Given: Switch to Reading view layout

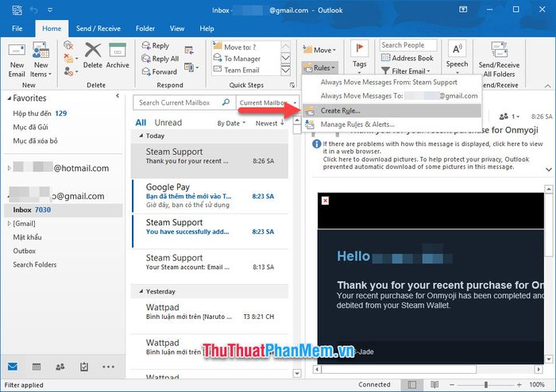Looking at the screenshot, I should coord(434,385).
